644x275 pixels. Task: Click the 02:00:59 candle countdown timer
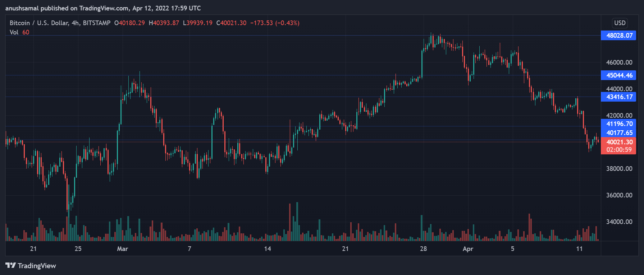click(619, 150)
